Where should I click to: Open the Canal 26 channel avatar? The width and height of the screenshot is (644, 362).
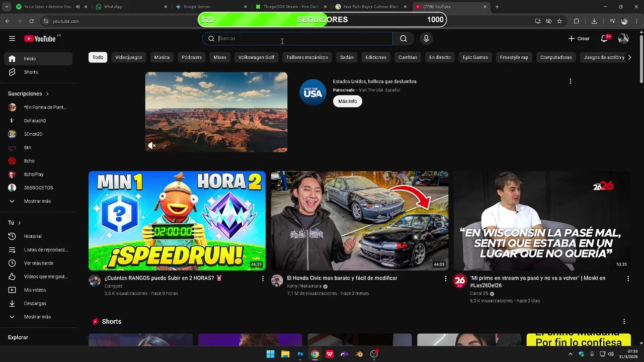(x=460, y=281)
